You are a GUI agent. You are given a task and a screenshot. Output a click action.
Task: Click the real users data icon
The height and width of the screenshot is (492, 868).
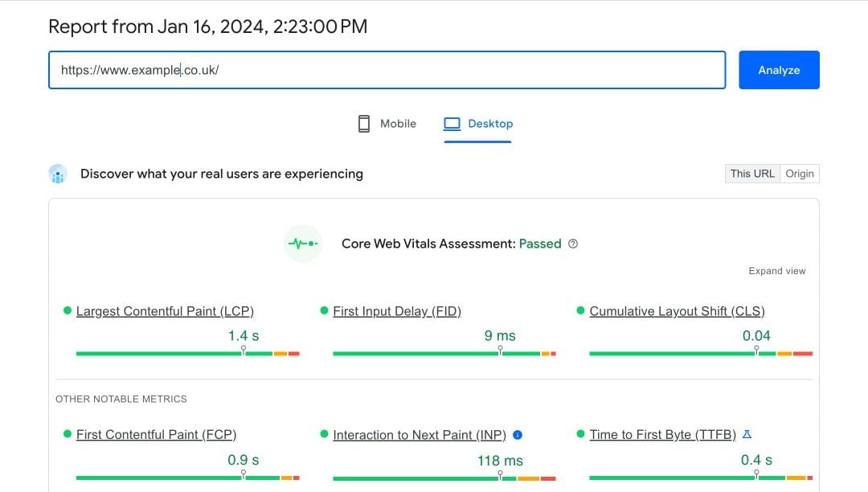click(x=57, y=174)
